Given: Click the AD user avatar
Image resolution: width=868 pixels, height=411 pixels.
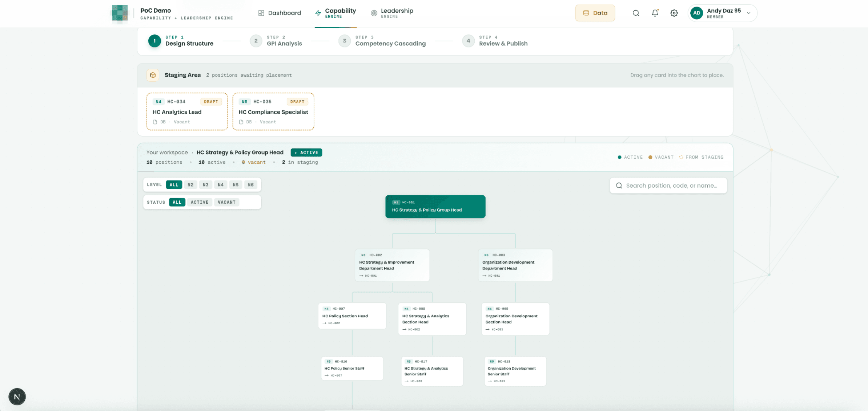Looking at the screenshot, I should (696, 13).
